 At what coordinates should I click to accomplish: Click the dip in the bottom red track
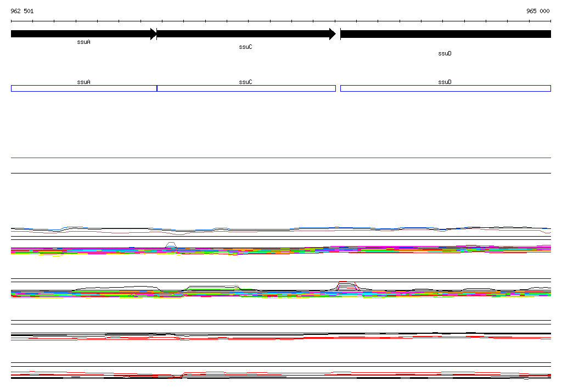tap(177, 376)
